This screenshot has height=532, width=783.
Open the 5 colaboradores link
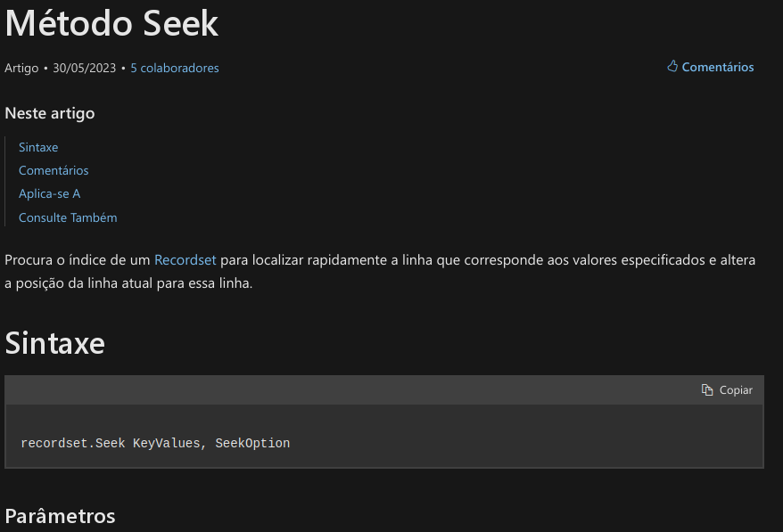[175, 68]
